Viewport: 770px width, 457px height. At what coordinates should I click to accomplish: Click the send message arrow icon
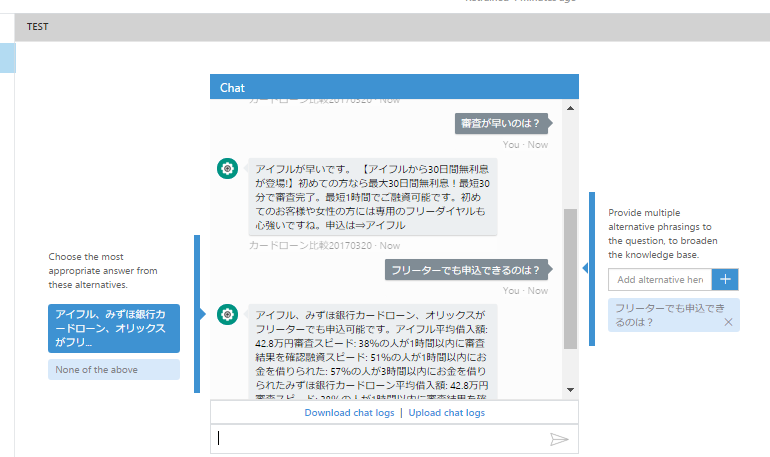pos(559,439)
